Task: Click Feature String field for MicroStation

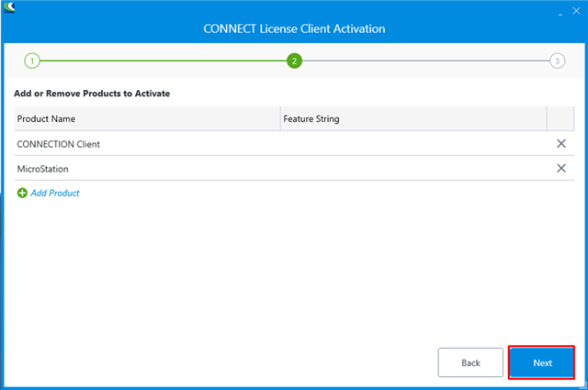Action: point(413,168)
